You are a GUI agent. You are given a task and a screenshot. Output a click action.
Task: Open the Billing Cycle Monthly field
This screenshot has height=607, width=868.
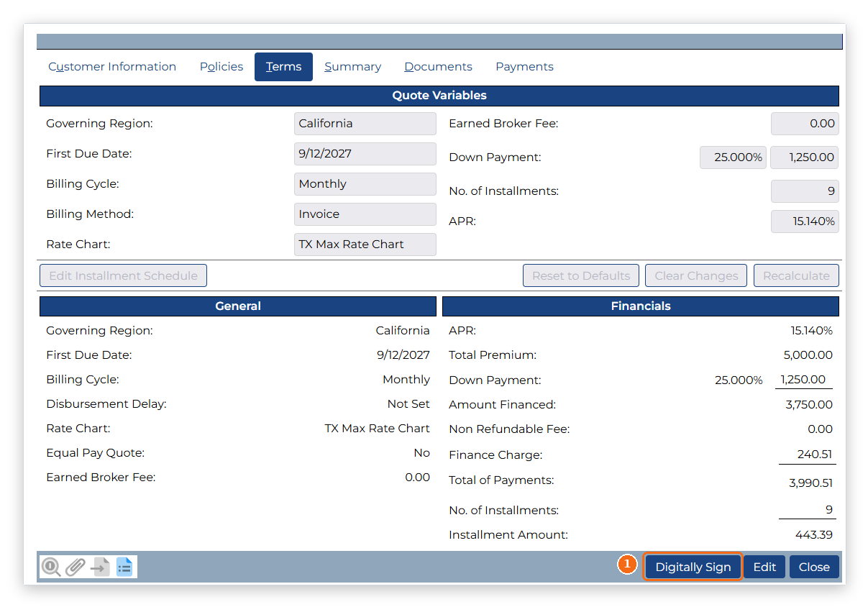click(x=365, y=184)
